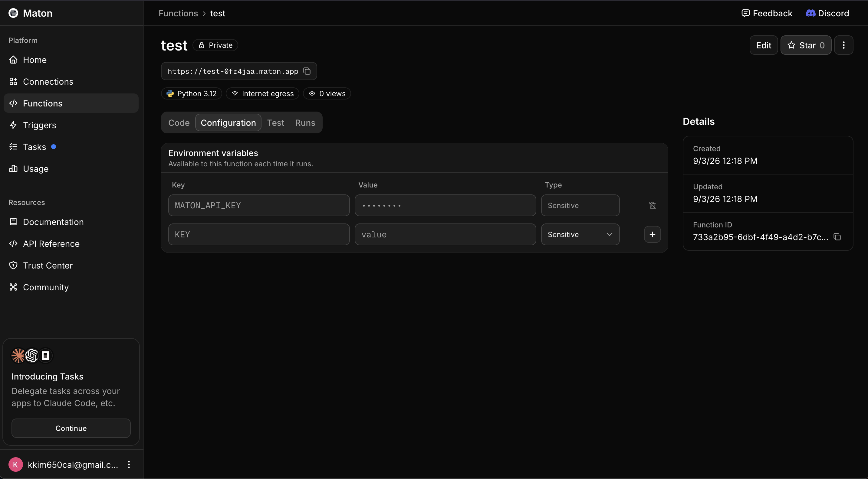The height and width of the screenshot is (479, 868).
Task: Click the disabled Sensitive type field
Action: (580, 205)
